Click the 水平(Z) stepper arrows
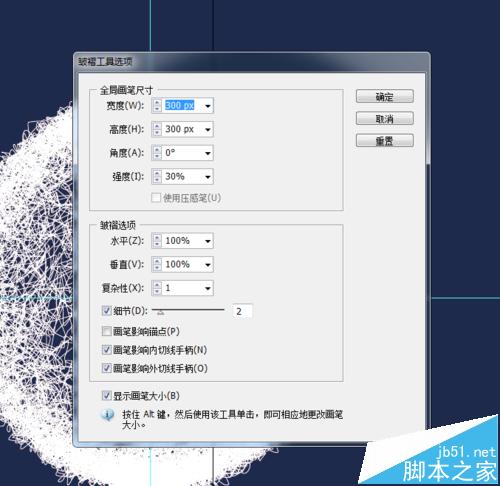500x486 pixels. (x=157, y=241)
